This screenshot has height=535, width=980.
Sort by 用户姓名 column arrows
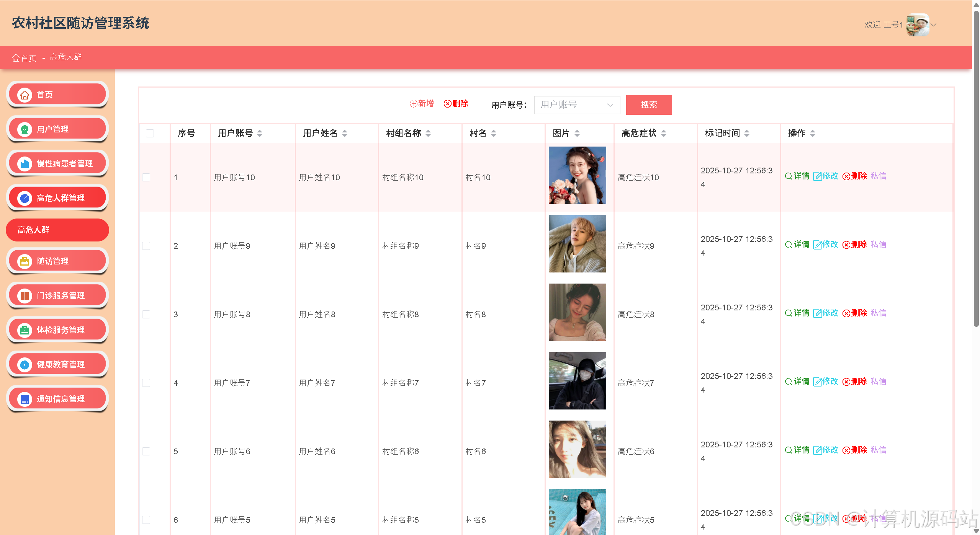point(345,133)
